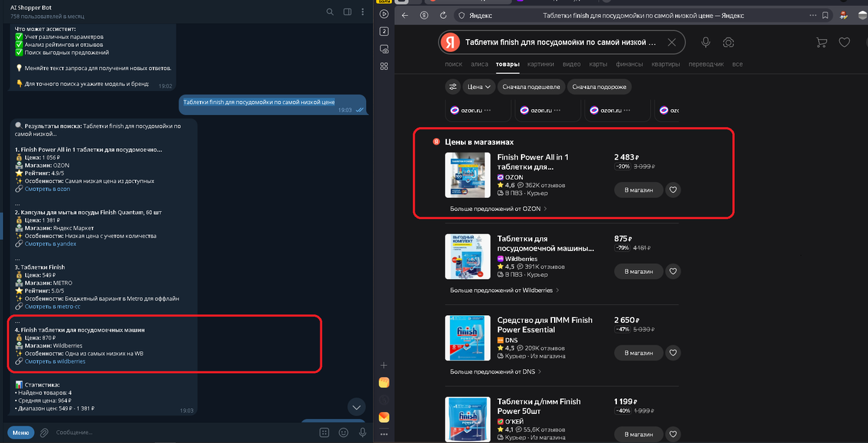Viewport: 868px width, 443px height.
Task: Click В магазин for DNS offer
Action: [639, 353]
